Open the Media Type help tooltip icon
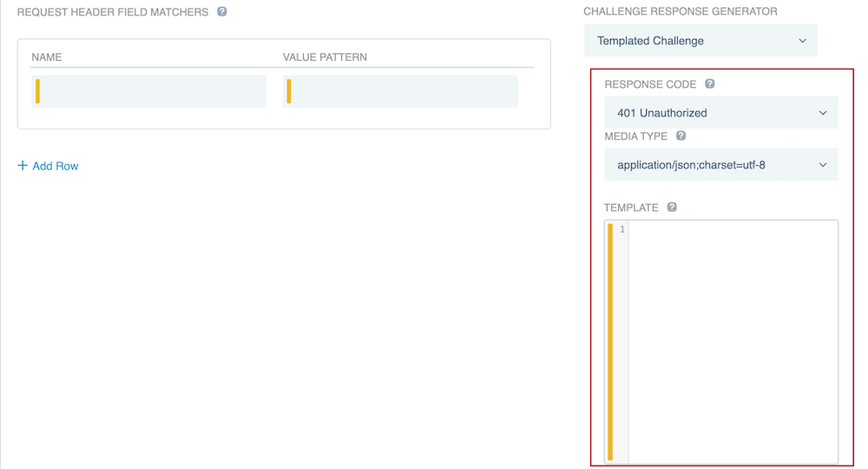868x469 pixels. tap(681, 136)
